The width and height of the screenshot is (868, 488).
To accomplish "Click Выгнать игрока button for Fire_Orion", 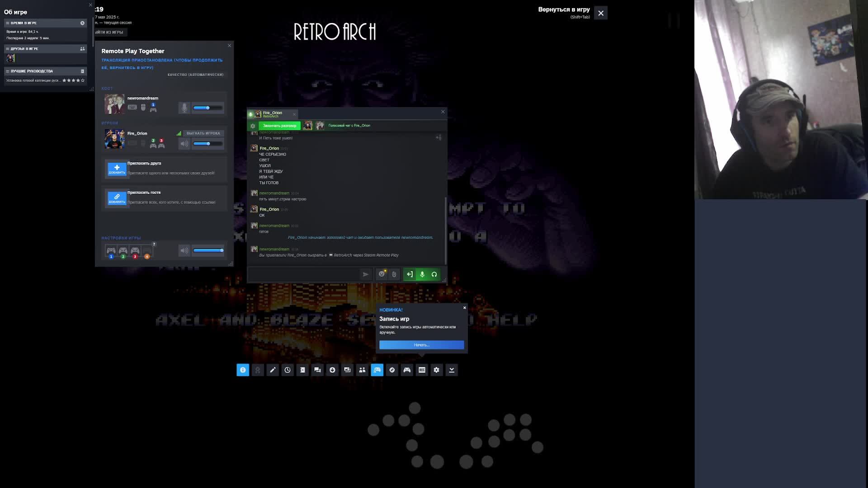I will [203, 133].
